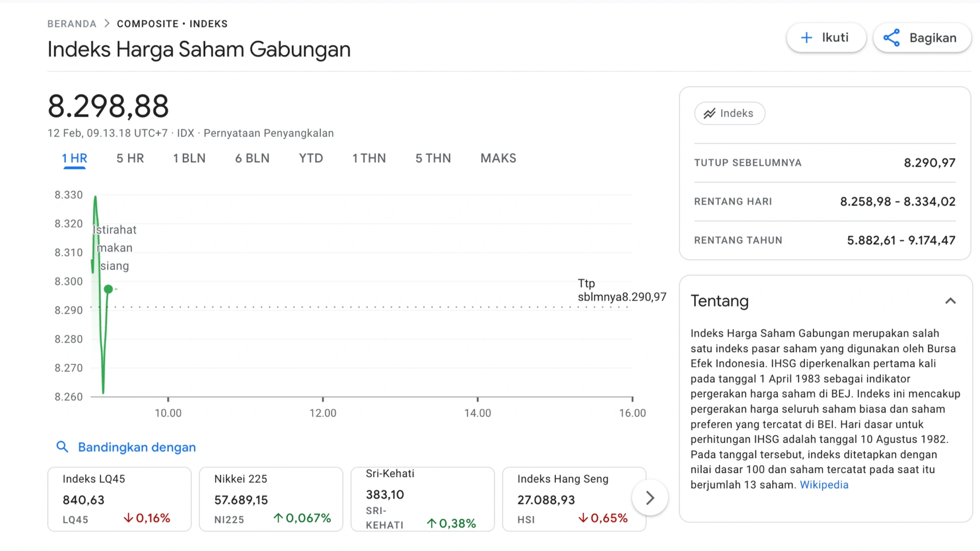Open the Wikipedia link
Viewport: 980px width, 551px height.
[824, 485]
